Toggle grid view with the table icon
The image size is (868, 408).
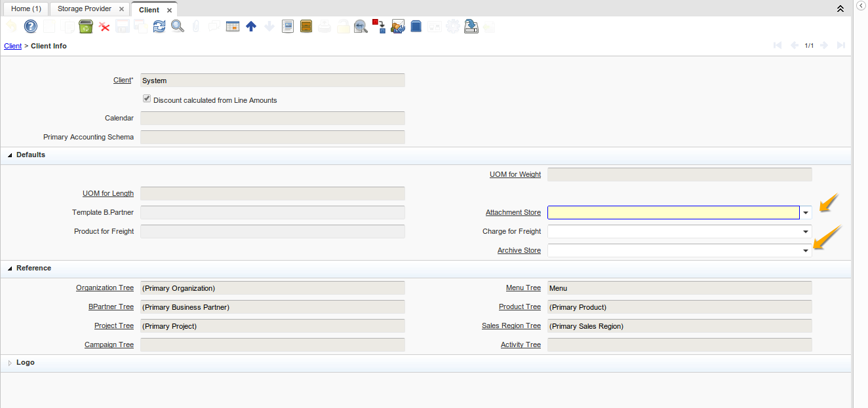232,26
